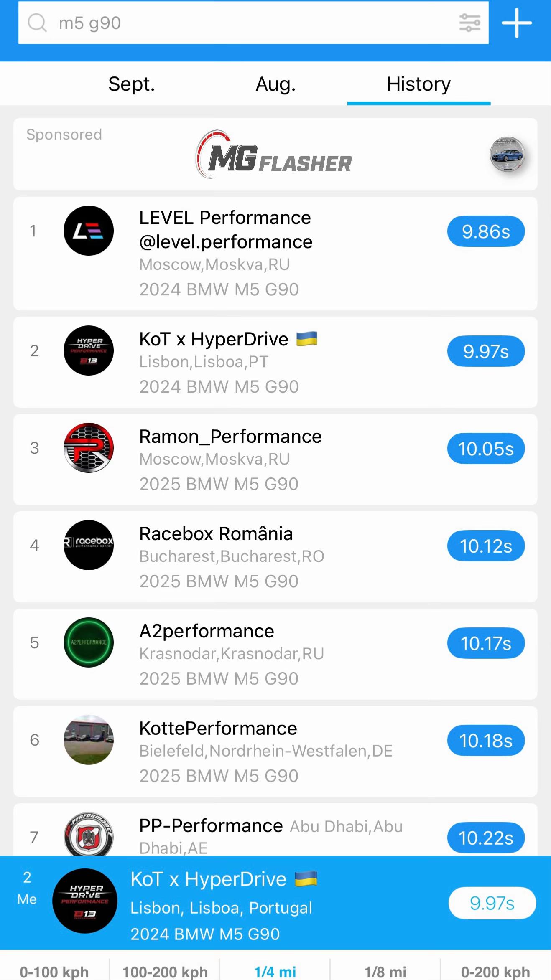
Task: Select the 100-200 kph category
Action: pos(165,971)
